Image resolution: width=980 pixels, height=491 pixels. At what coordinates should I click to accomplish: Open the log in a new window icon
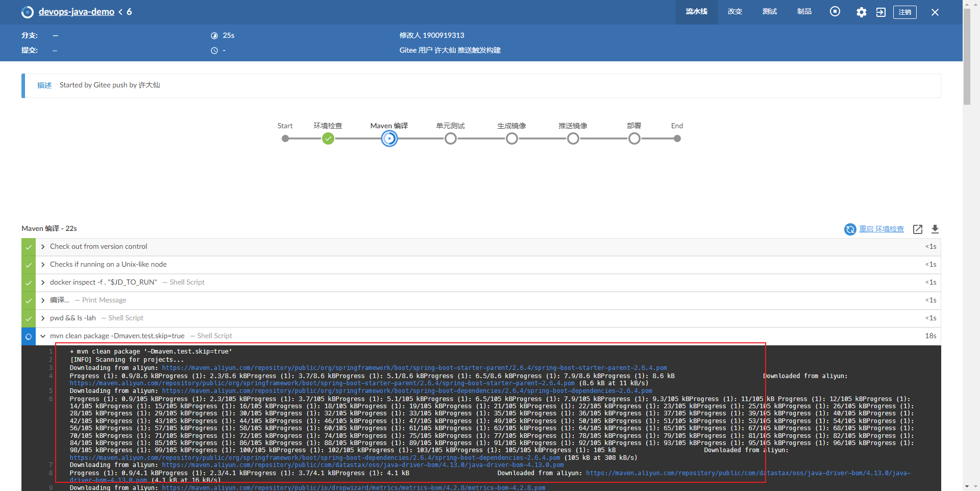click(x=918, y=229)
